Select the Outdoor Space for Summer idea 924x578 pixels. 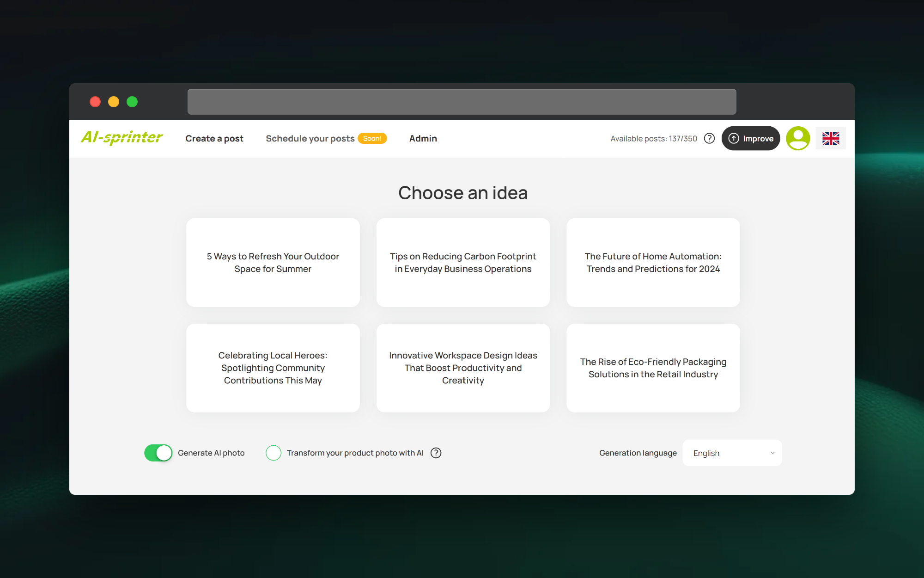[273, 263]
